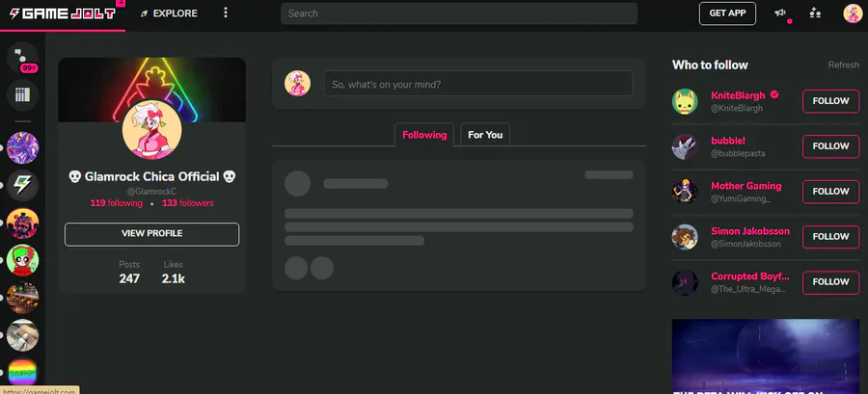The image size is (868, 394).
Task: Follow Simon Jakobsson
Action: 831,237
